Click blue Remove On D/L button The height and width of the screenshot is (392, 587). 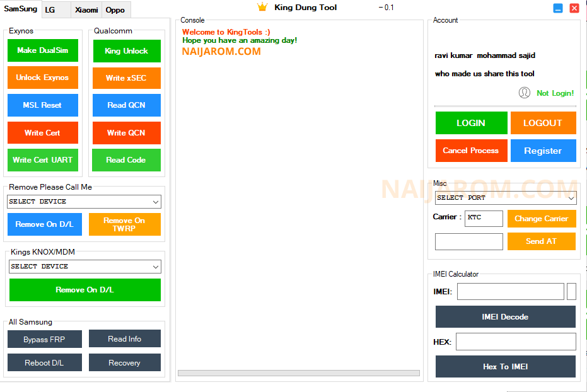coord(45,224)
